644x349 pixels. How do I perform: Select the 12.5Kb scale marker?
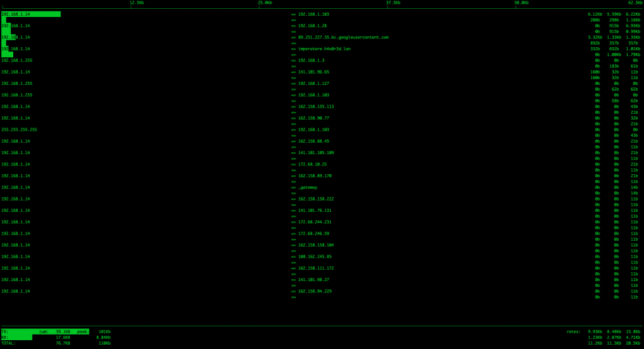point(136,3)
